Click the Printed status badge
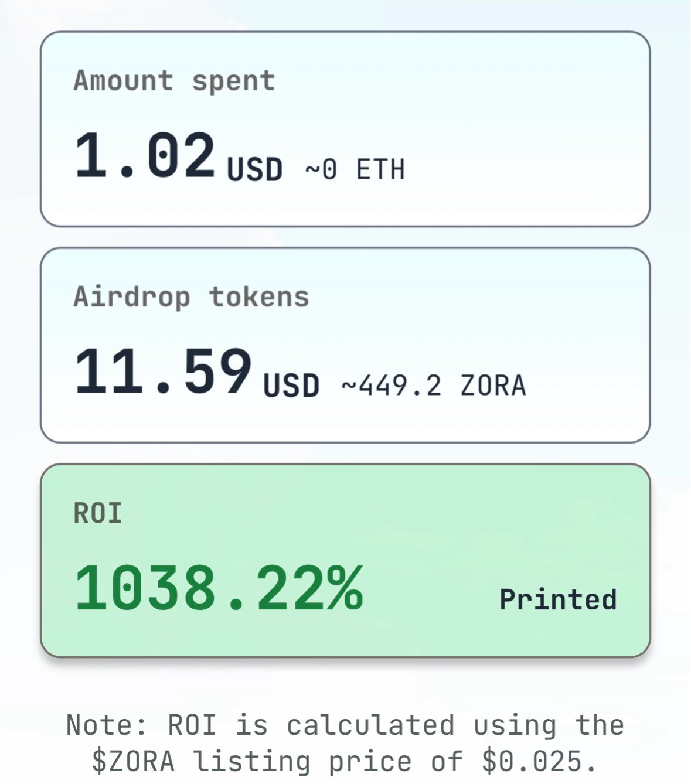This screenshot has width=691, height=784. click(x=558, y=600)
